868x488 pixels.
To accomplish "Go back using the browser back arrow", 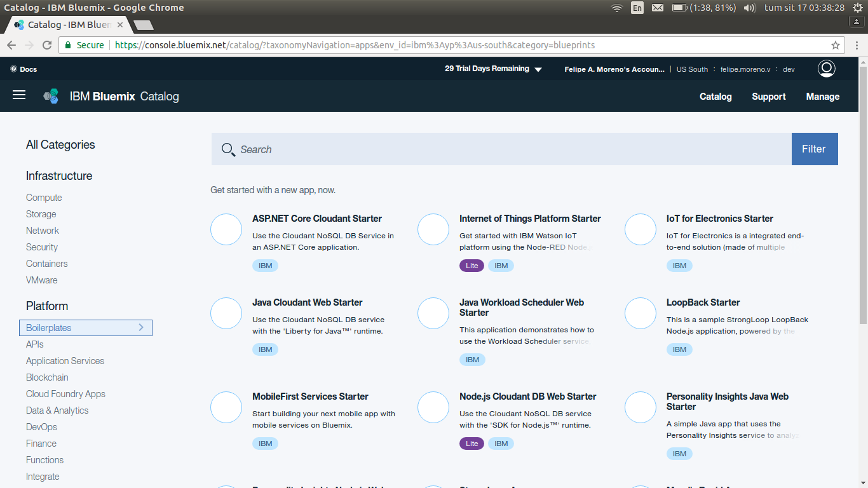I will pos(11,45).
